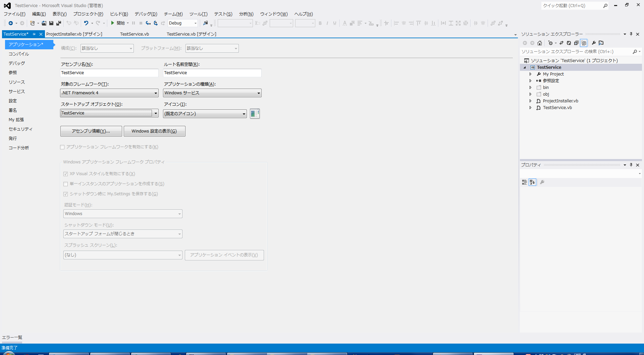This screenshot has height=355, width=644.
Task: Open the document tab list dropdown arrow
Action: (x=515, y=35)
